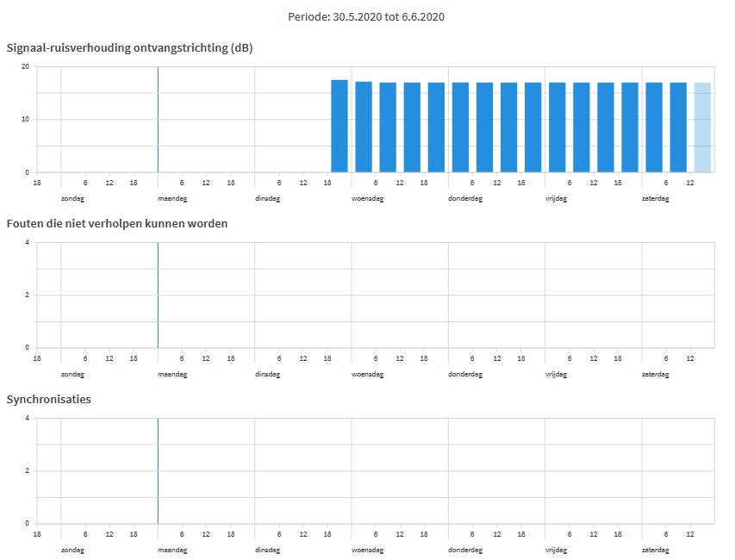Click the maandag label under the Fouten chart
This screenshot has width=735, height=560.
pyautogui.click(x=172, y=374)
